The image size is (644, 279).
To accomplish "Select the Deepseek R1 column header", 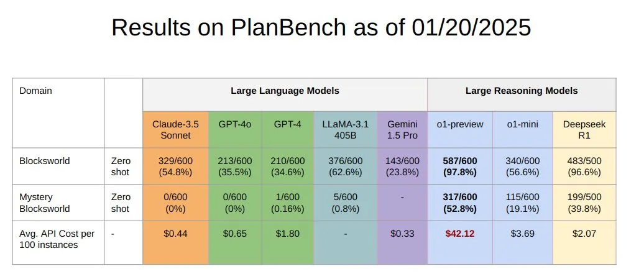I will (584, 130).
